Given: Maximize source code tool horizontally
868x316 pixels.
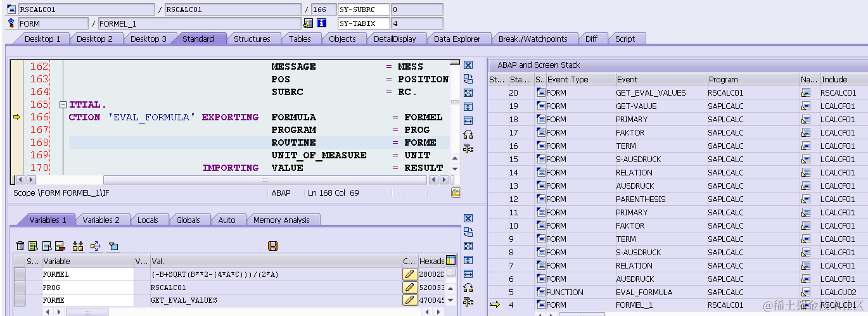Looking at the screenshot, I should [x=468, y=121].
